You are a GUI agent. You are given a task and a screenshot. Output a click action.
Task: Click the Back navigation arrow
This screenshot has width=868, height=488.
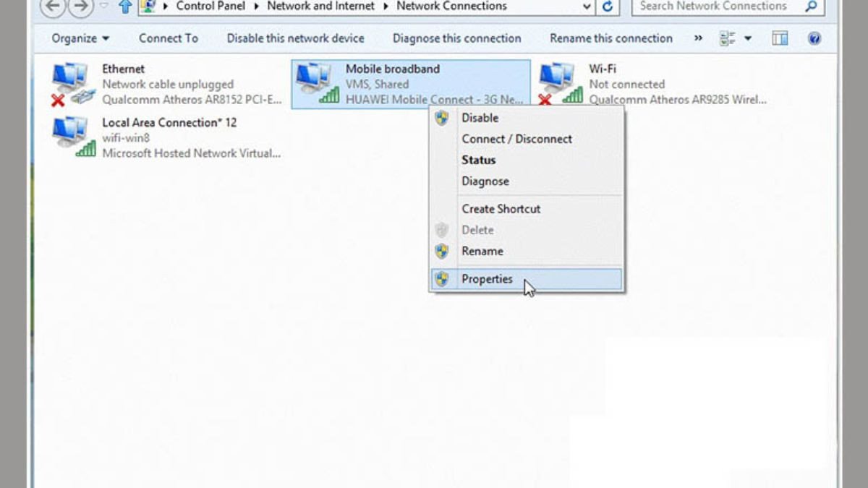(52, 7)
